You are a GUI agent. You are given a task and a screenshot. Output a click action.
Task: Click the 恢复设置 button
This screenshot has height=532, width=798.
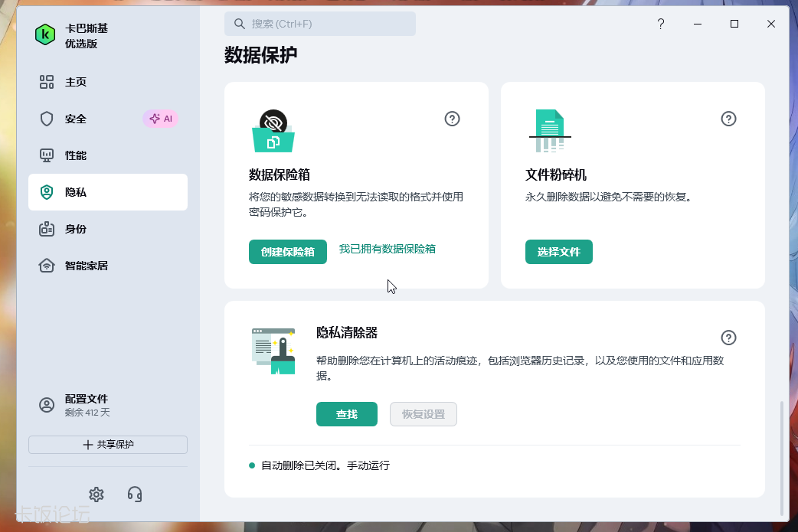(424, 414)
